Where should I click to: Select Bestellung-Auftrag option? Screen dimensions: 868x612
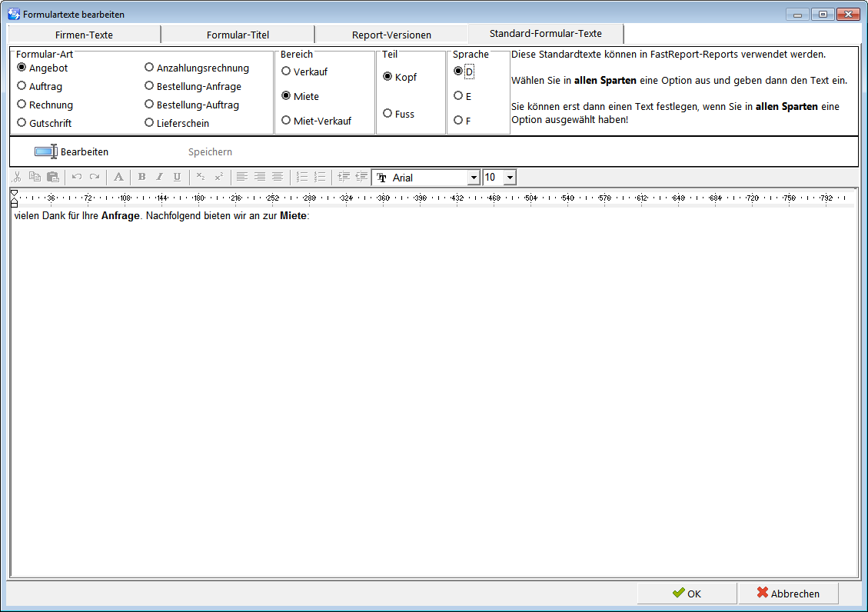(191, 104)
